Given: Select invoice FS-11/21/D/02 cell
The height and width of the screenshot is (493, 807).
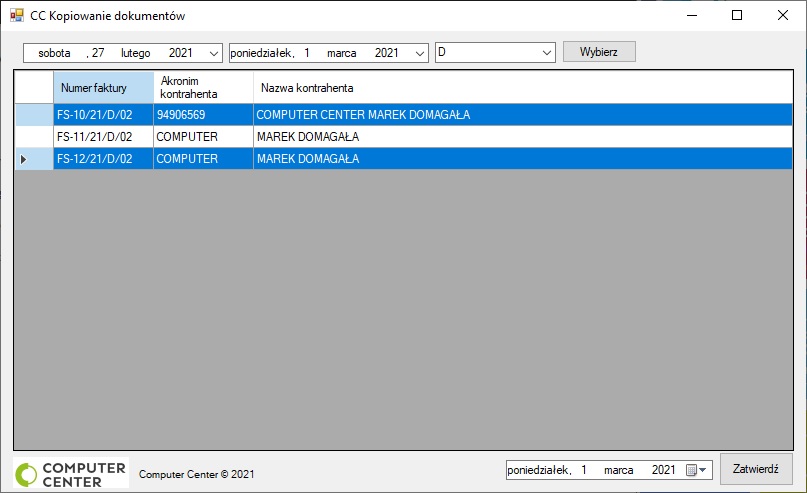Looking at the screenshot, I should (103, 137).
